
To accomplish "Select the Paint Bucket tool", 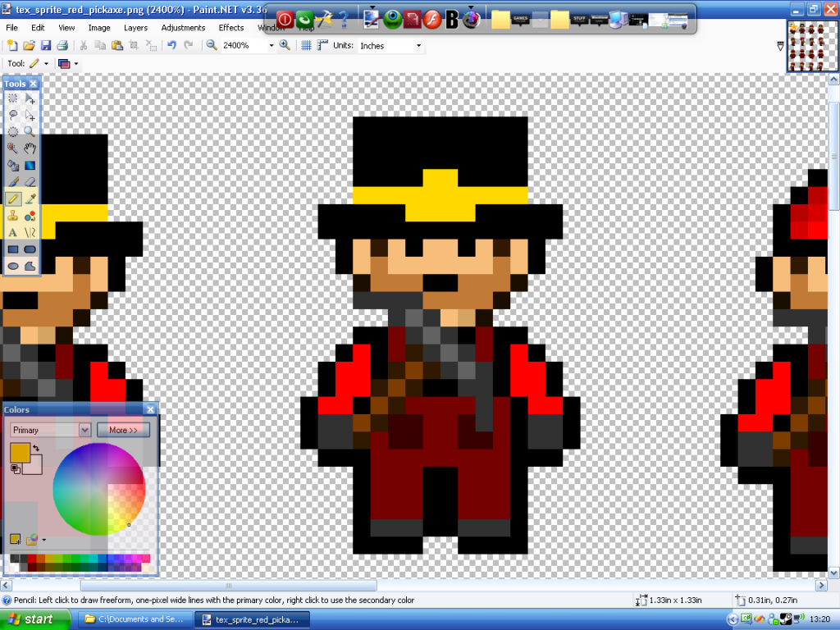I will 13,165.
